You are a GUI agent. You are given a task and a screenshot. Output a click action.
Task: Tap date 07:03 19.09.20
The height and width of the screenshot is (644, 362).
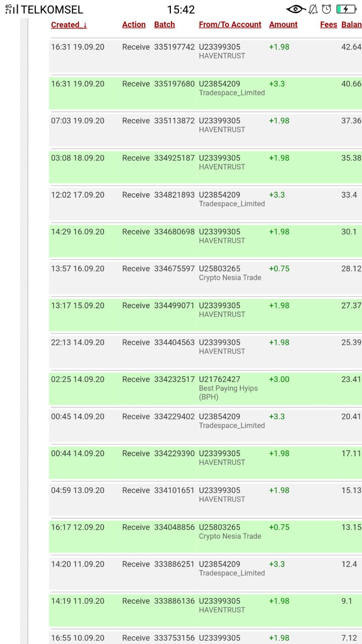click(78, 121)
